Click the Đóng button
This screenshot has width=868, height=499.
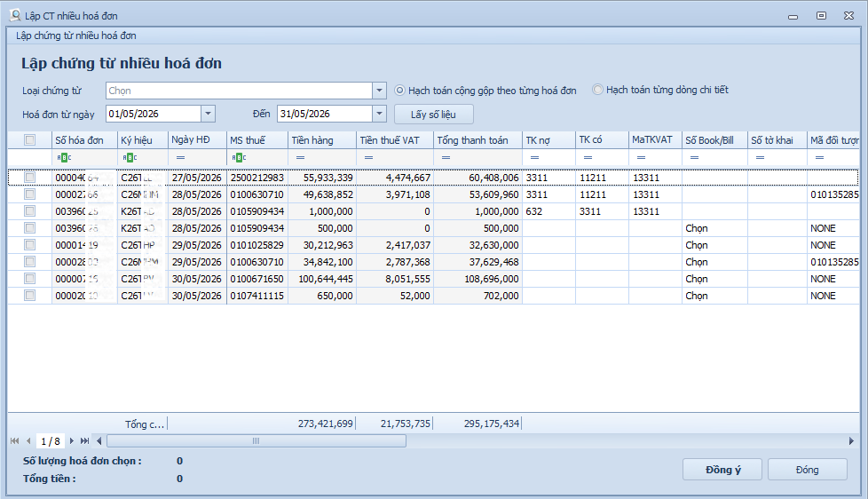pyautogui.click(x=807, y=470)
